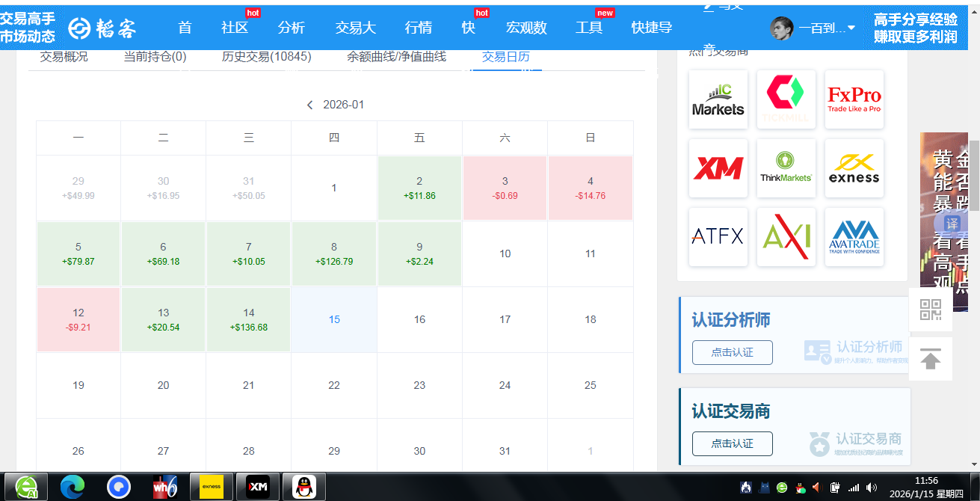980x501 pixels.
Task: Open the 社区 navigation menu
Action: (x=235, y=28)
